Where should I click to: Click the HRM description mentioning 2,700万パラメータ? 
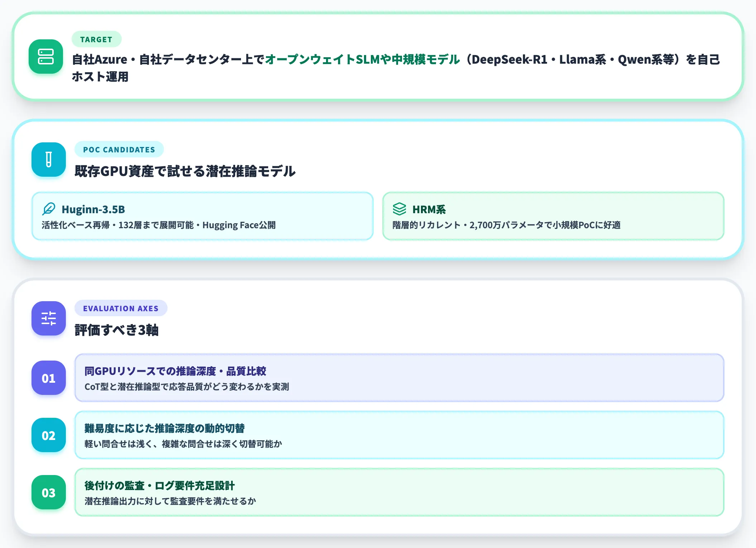(507, 225)
